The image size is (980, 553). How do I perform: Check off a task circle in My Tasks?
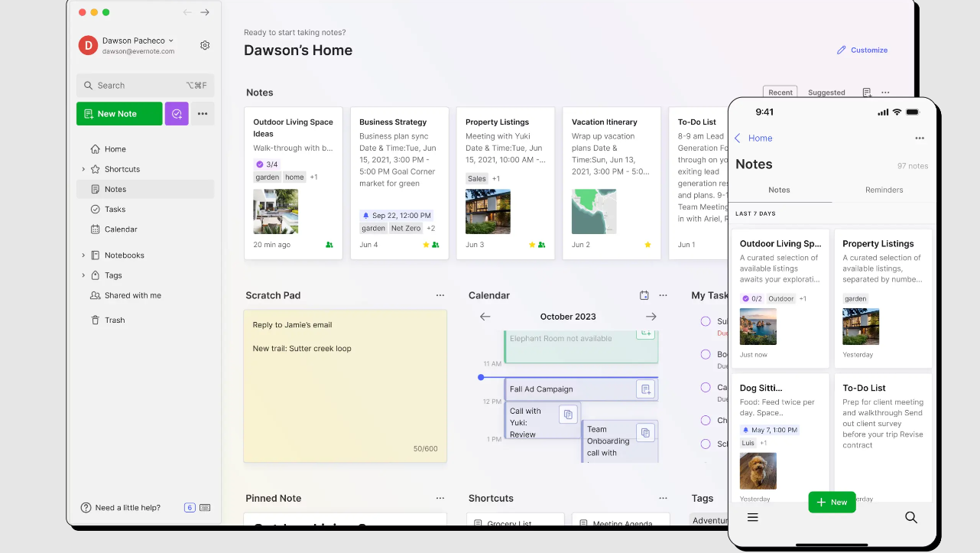(705, 321)
